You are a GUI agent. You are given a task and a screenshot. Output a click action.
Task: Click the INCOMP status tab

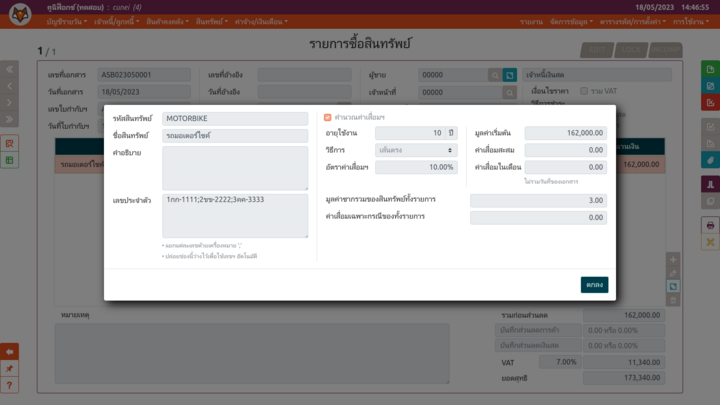click(x=665, y=50)
